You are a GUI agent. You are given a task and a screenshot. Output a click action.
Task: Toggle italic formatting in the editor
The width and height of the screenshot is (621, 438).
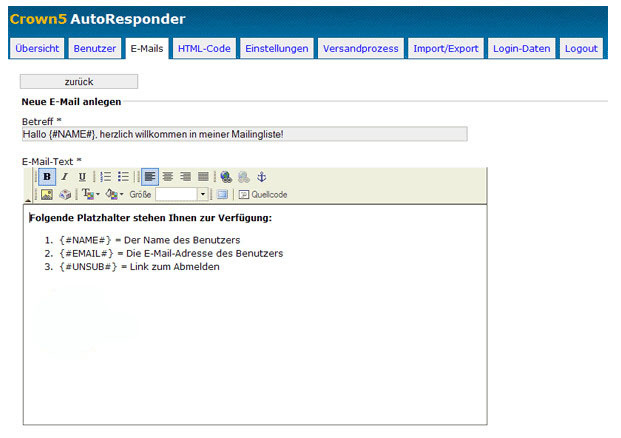[65, 177]
